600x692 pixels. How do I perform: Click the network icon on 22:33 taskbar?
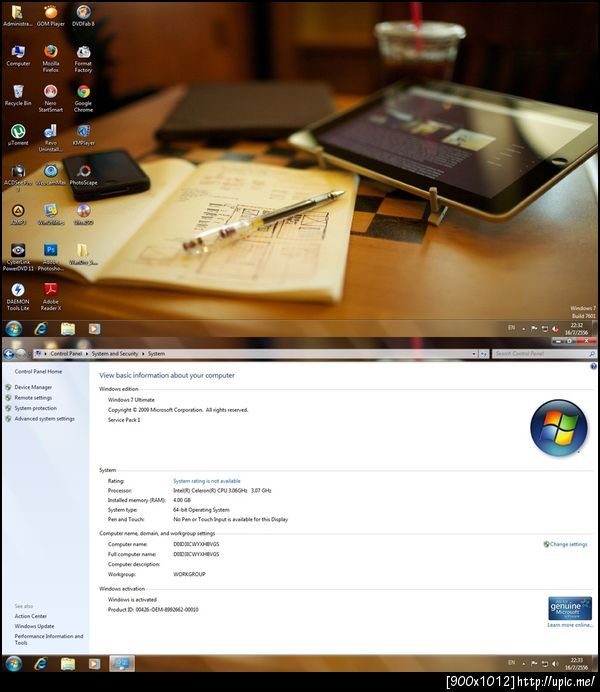[x=545, y=663]
